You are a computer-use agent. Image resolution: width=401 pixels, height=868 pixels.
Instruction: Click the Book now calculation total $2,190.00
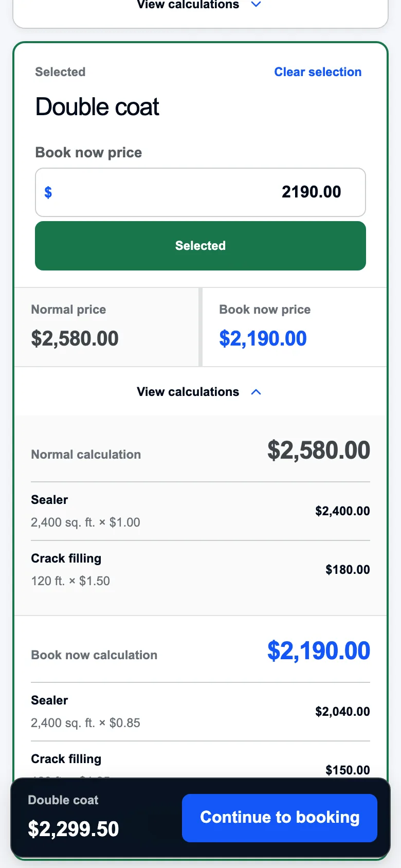(x=319, y=651)
